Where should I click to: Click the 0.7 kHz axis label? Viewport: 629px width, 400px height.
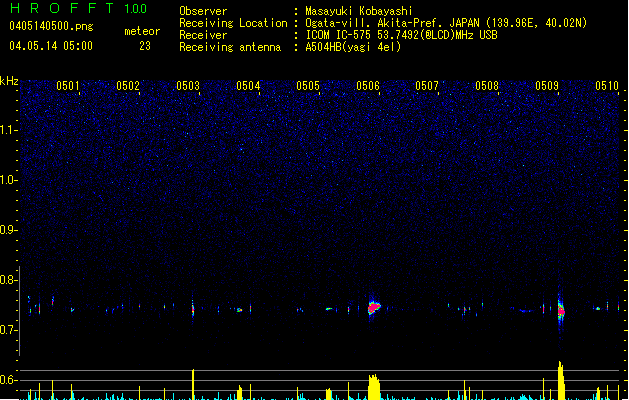tap(8, 330)
